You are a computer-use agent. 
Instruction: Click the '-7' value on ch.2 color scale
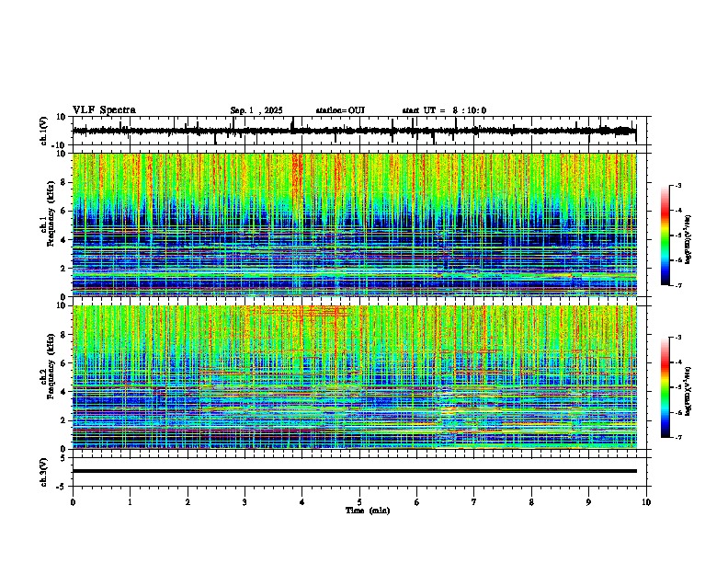point(677,438)
